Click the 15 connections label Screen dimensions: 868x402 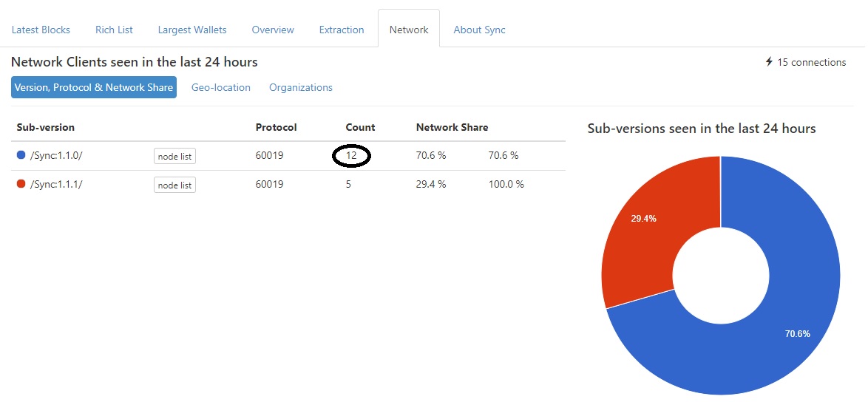[x=812, y=63]
